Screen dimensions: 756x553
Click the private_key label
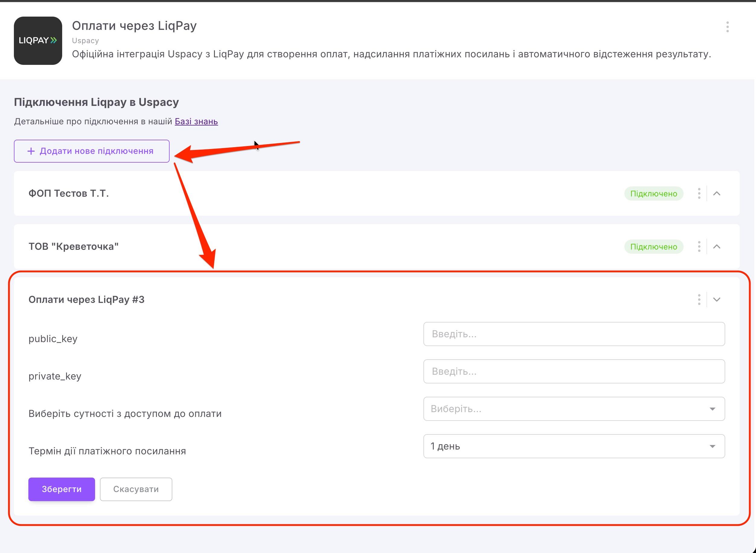point(55,376)
